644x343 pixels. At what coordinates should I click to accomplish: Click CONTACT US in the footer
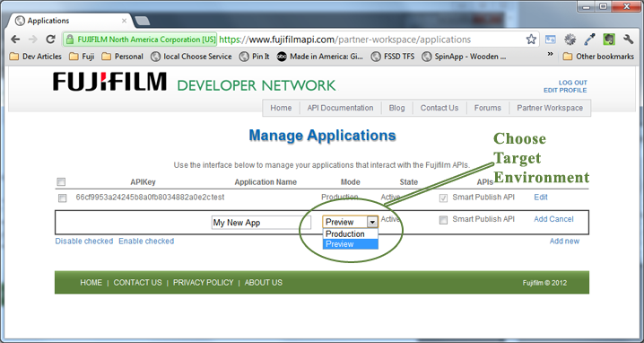pyautogui.click(x=137, y=283)
